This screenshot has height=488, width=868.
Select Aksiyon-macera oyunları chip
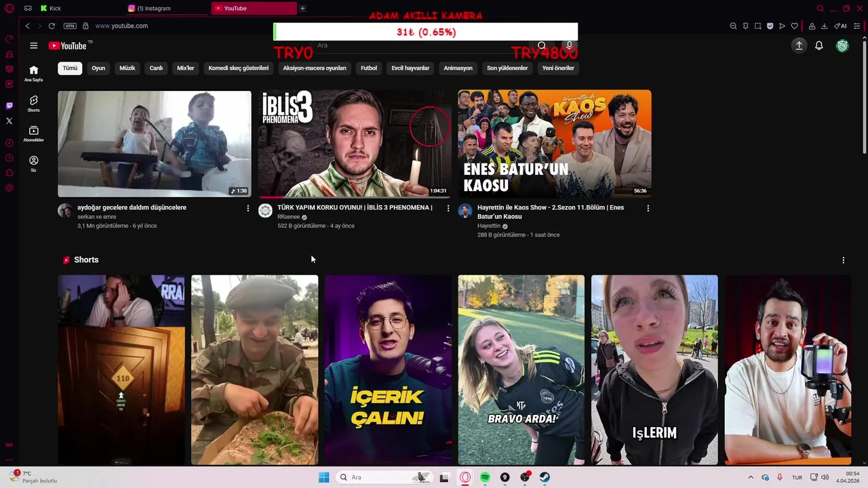tap(315, 68)
